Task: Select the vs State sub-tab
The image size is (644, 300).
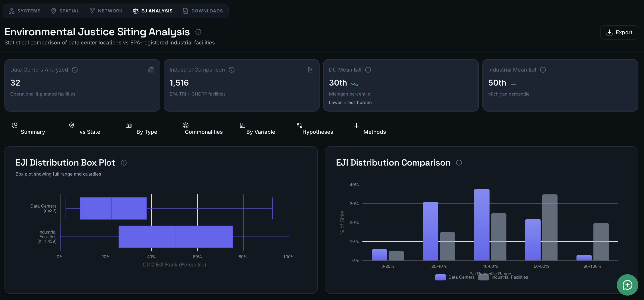Action: coord(89,132)
